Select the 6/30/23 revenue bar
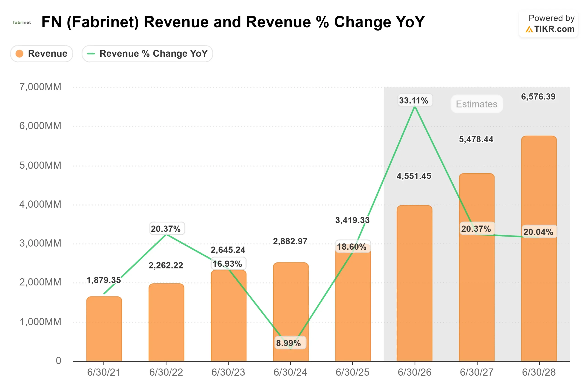The width and height of the screenshot is (588, 392). (229, 316)
